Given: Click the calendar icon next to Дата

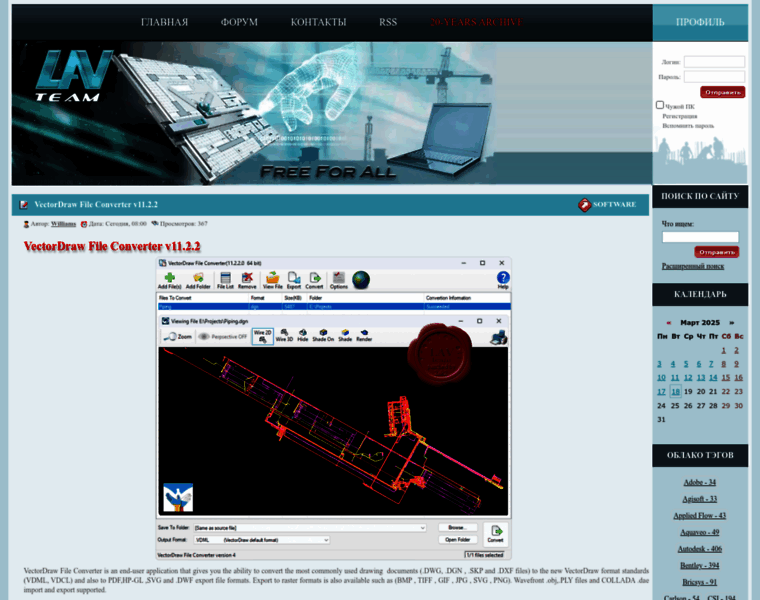Looking at the screenshot, I should pos(84,224).
